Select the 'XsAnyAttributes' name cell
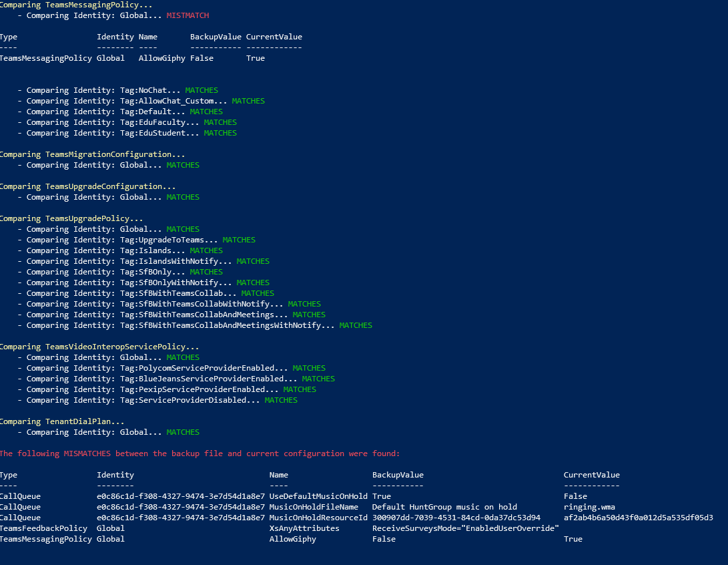The height and width of the screenshot is (565, 728). coord(304,528)
